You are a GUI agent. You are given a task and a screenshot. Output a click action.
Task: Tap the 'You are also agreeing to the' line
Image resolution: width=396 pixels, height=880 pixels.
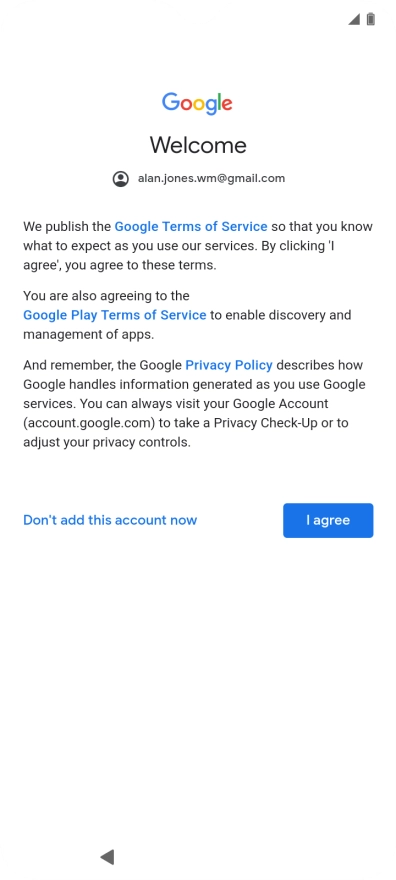(107, 296)
